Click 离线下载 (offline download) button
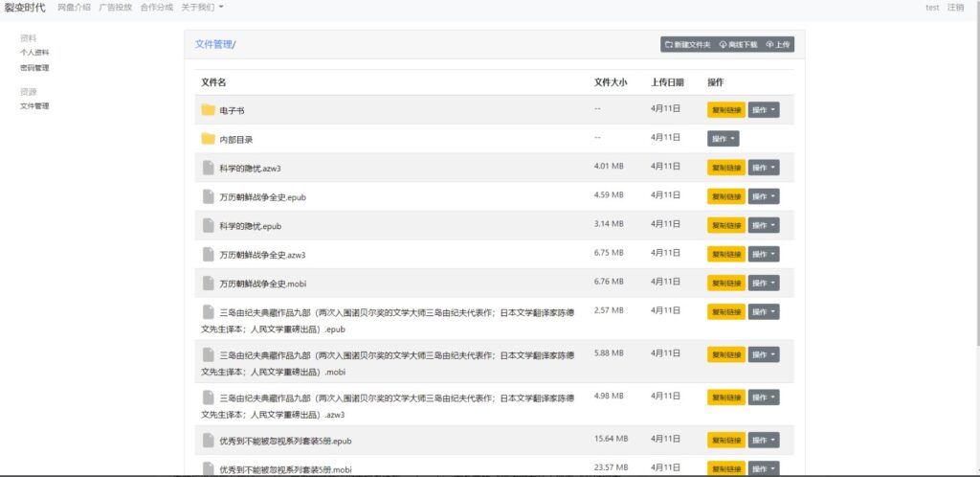Screen dimensions: 980x477 (738, 44)
